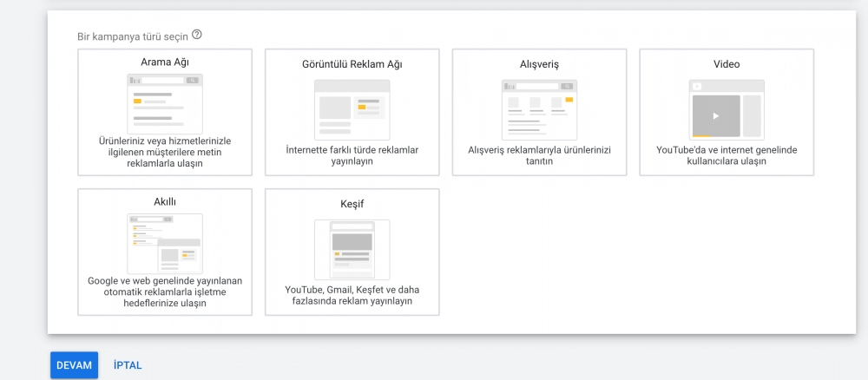868x380 pixels.
Task: Click the Alışveriş card title
Action: pyautogui.click(x=539, y=65)
